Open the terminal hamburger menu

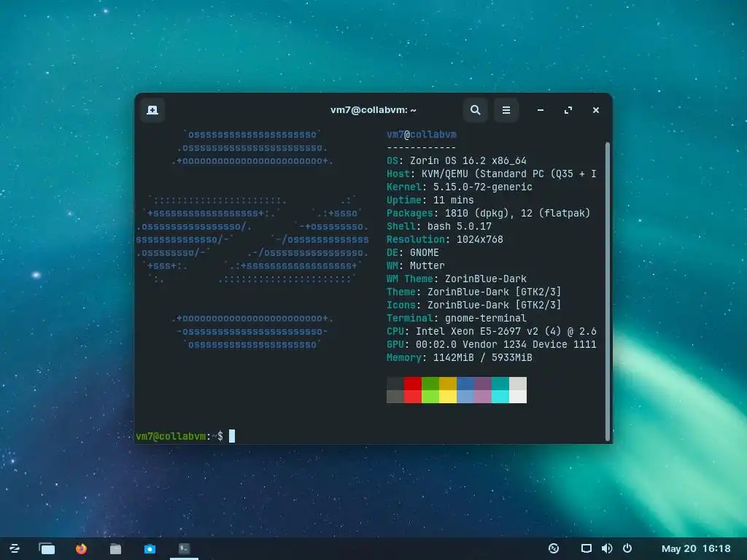coord(506,110)
